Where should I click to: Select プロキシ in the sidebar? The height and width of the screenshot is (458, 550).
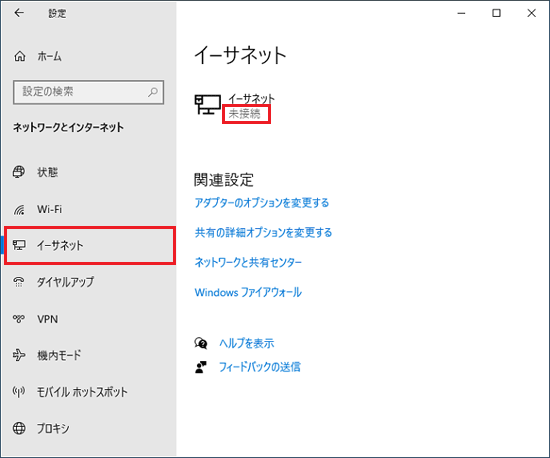click(x=53, y=428)
